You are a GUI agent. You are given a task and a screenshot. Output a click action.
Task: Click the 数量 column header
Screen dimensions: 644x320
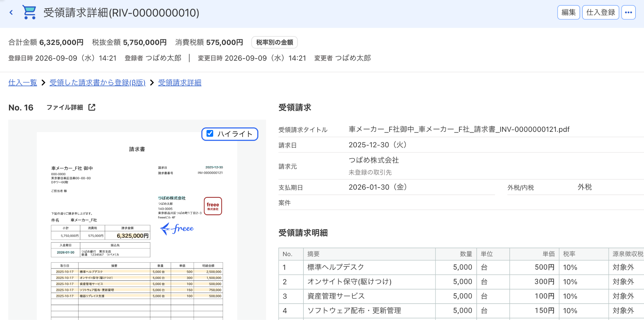click(456, 254)
